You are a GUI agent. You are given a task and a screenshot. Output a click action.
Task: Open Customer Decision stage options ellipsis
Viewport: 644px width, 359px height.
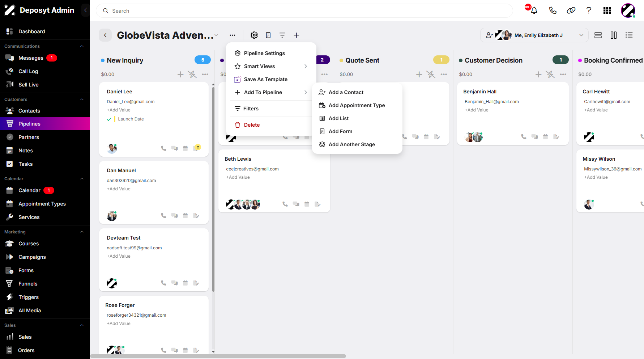[563, 74]
